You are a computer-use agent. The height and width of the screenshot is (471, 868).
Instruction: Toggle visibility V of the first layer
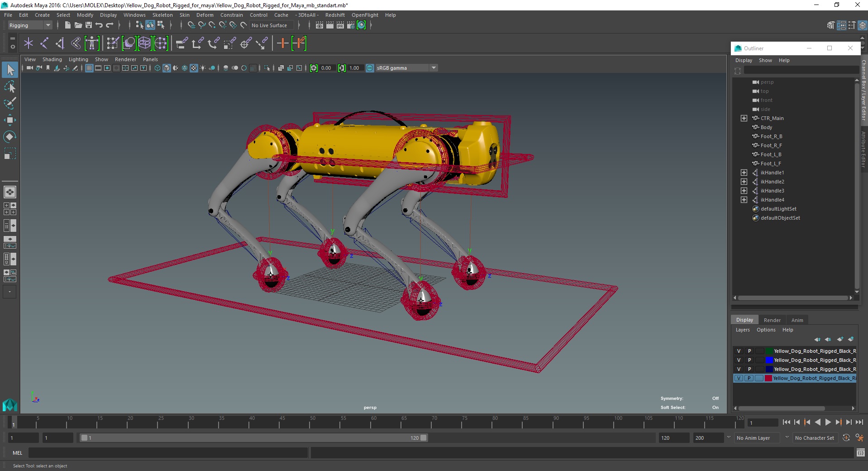(739, 351)
